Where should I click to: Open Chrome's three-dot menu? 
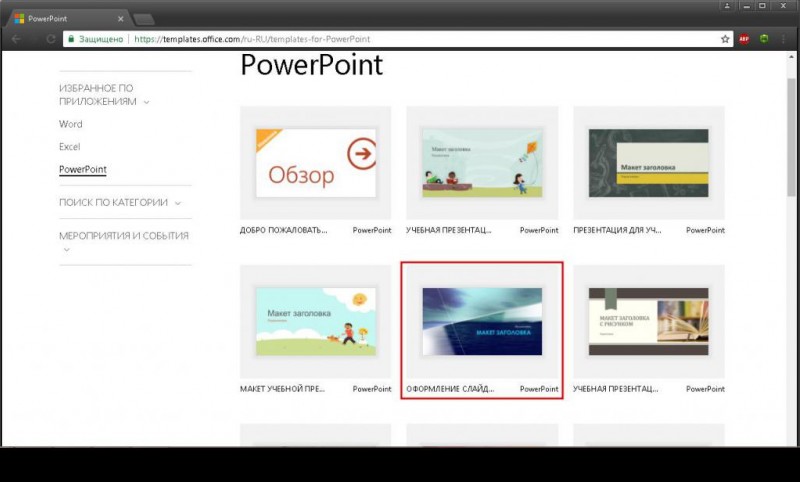[783, 39]
